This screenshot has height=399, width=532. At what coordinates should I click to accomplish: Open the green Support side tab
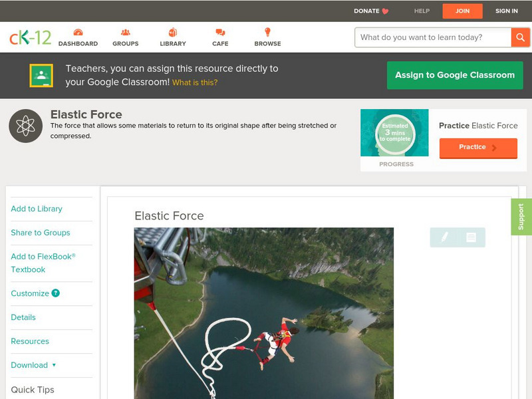521,217
